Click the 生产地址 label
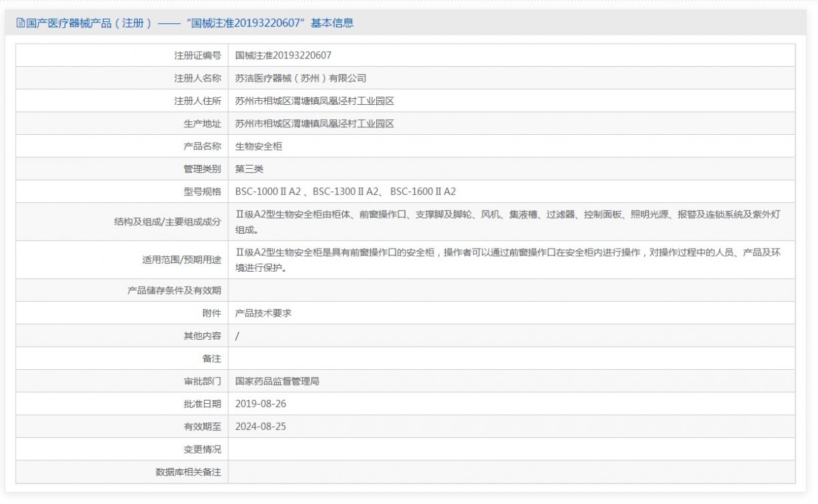 coord(202,123)
